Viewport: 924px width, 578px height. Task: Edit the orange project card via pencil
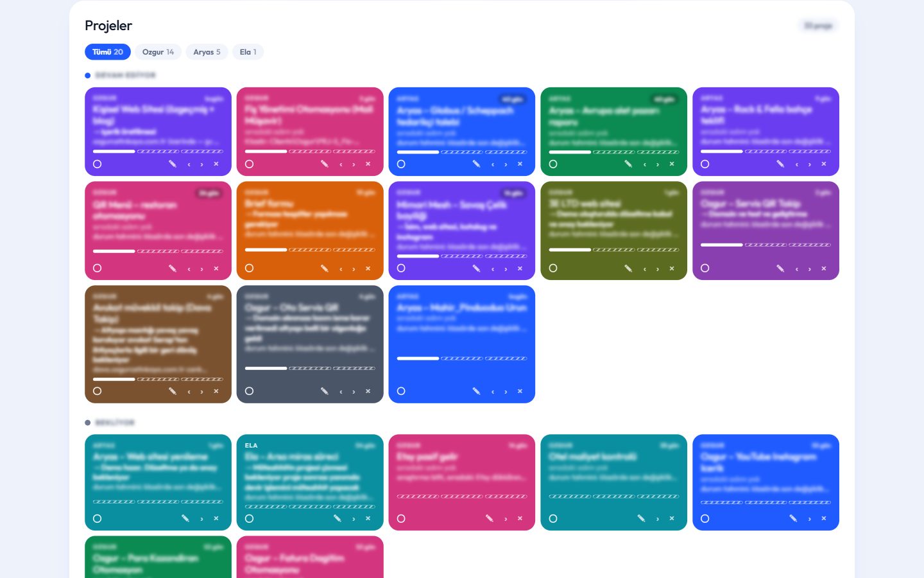click(x=325, y=268)
